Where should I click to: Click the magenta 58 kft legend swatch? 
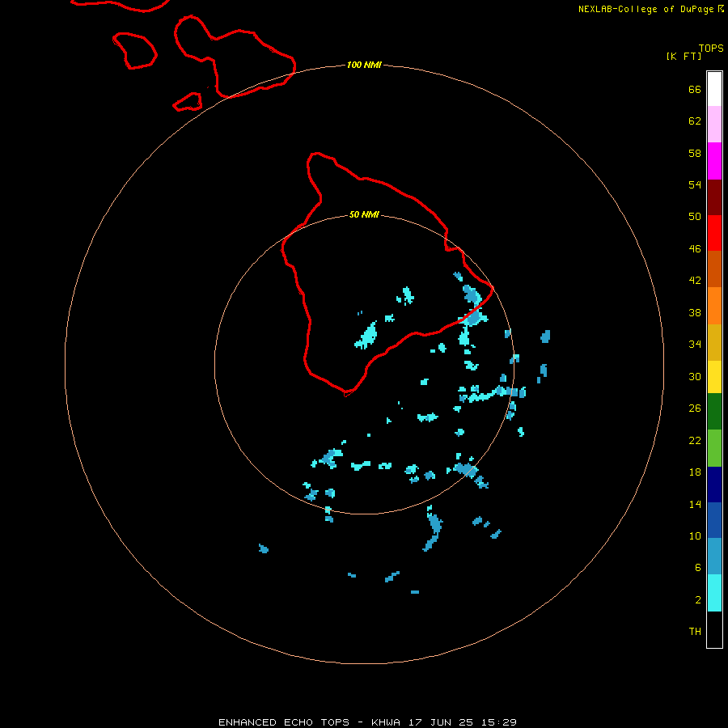pyautogui.click(x=714, y=161)
